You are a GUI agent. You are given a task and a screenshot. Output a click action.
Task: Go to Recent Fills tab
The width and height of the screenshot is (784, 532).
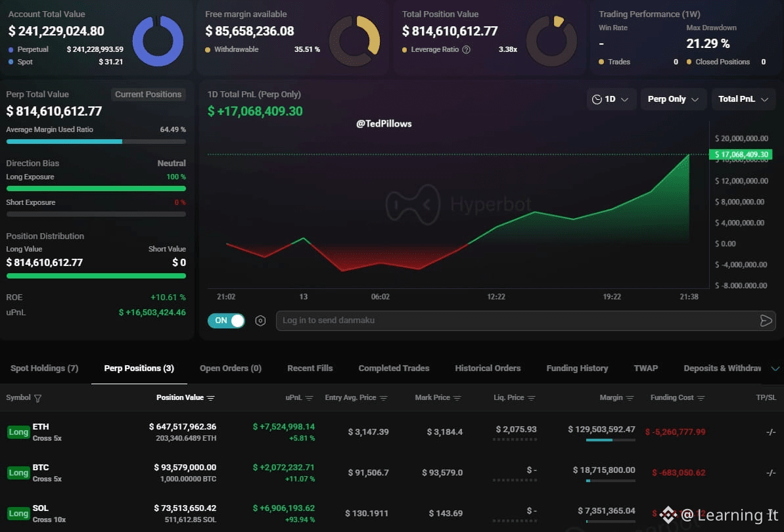click(310, 368)
